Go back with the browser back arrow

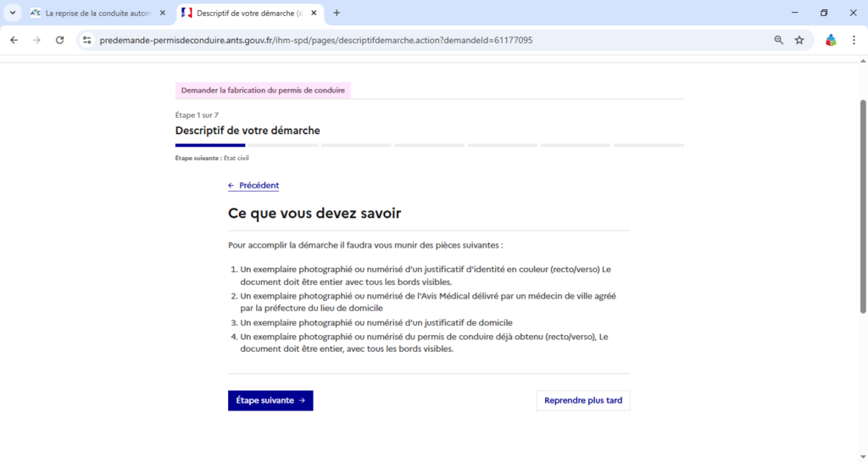click(14, 40)
